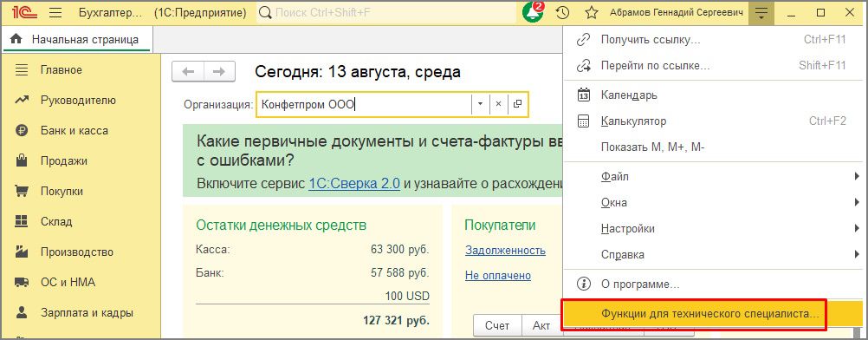Click the calculator icon in menu
Image resolution: width=868 pixels, height=340 pixels.
pos(584,121)
